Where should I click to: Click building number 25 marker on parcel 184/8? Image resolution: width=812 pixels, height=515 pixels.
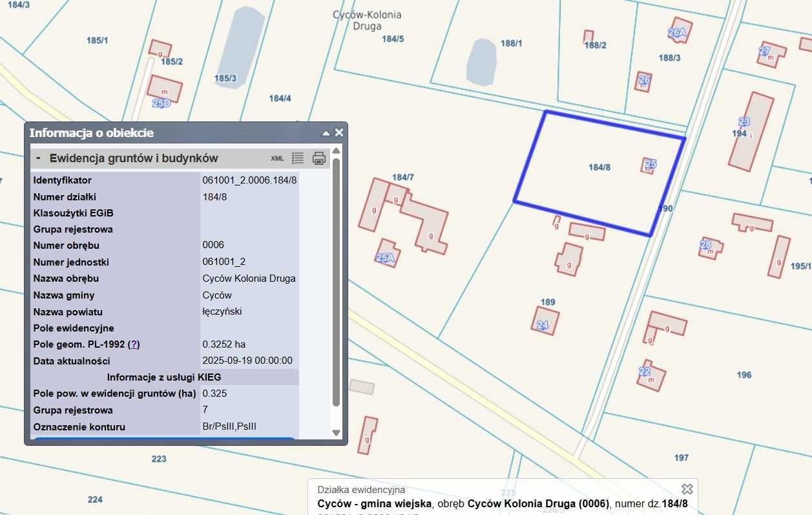click(650, 165)
